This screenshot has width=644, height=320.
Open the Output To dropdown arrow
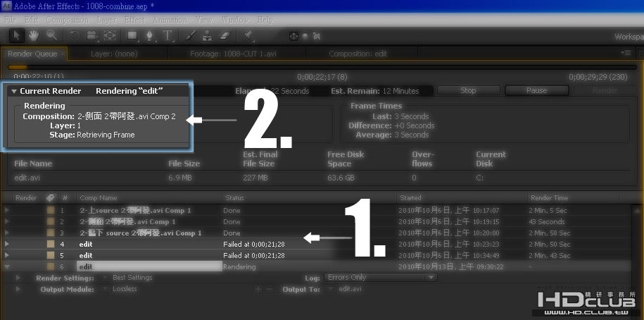point(330,289)
